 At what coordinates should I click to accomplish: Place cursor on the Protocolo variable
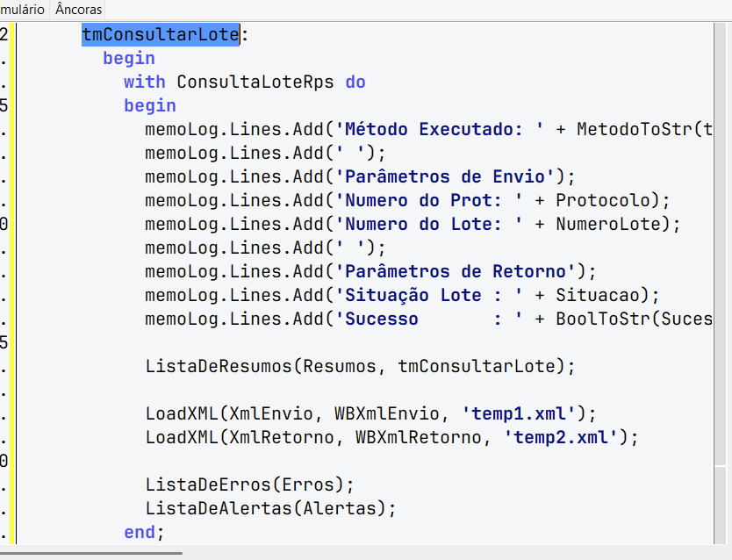(x=602, y=201)
